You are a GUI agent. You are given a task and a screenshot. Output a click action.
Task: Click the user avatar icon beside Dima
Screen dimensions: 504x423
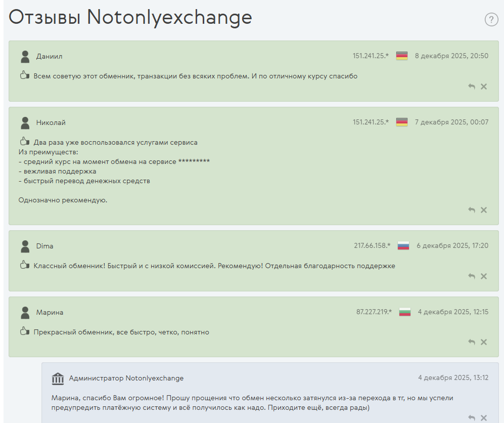click(x=25, y=246)
